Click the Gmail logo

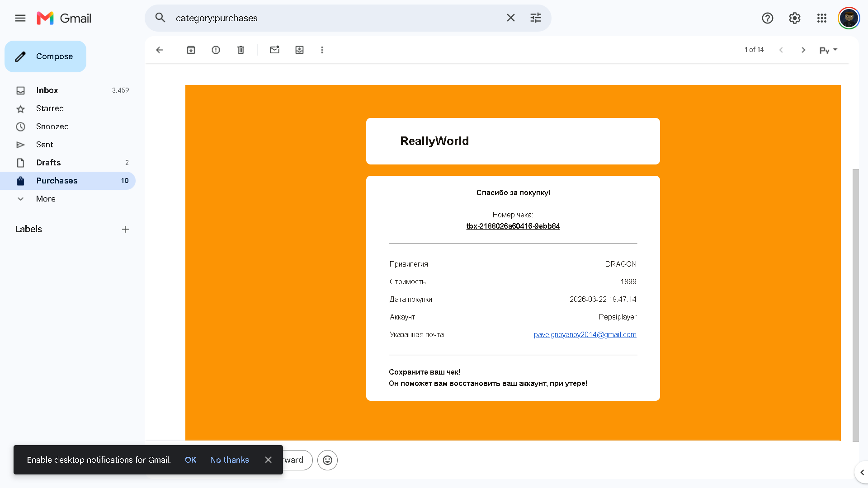(64, 18)
